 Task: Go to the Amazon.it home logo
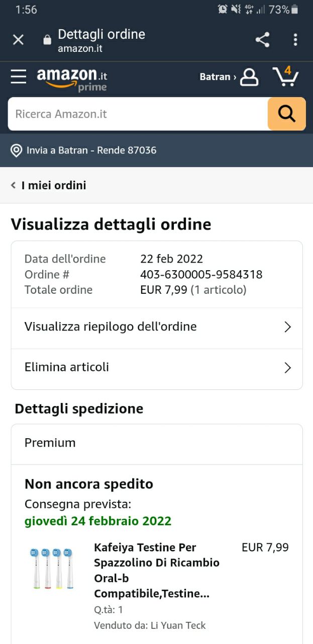tap(72, 79)
